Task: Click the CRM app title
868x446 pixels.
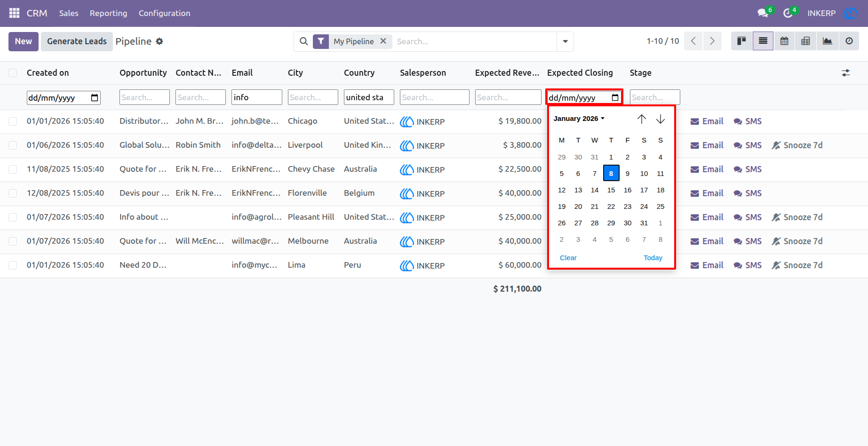Action: (x=37, y=13)
